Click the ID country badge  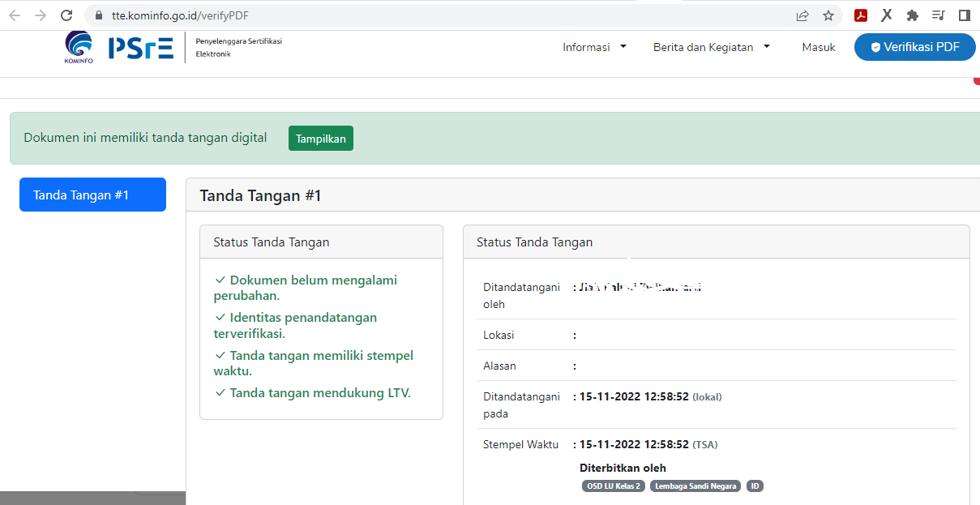tap(755, 486)
